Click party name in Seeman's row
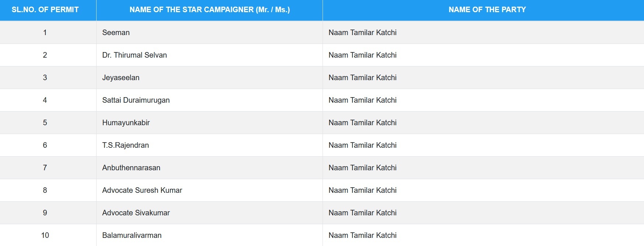 pos(362,33)
